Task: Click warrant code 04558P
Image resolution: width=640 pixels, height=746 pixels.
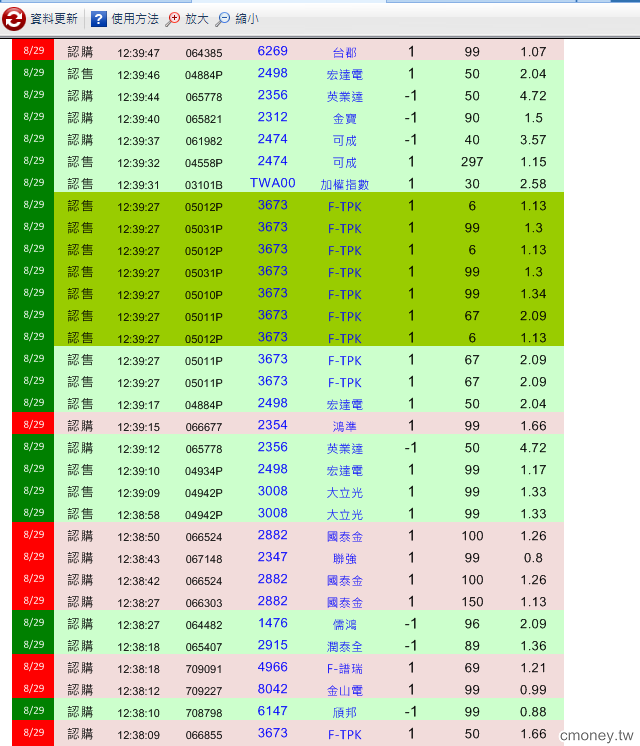Action: [x=204, y=163]
